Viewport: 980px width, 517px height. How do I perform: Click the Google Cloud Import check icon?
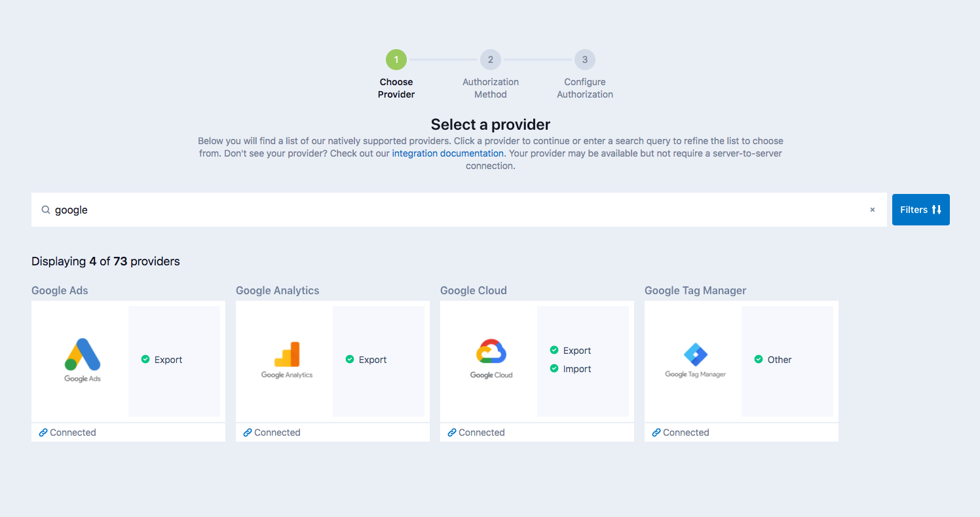click(x=554, y=368)
